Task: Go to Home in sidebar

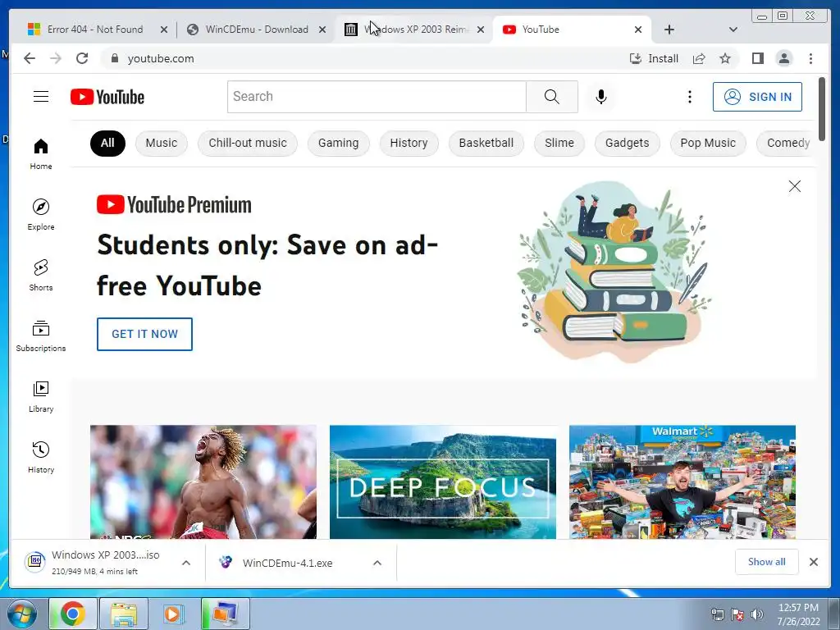Action: click(41, 153)
